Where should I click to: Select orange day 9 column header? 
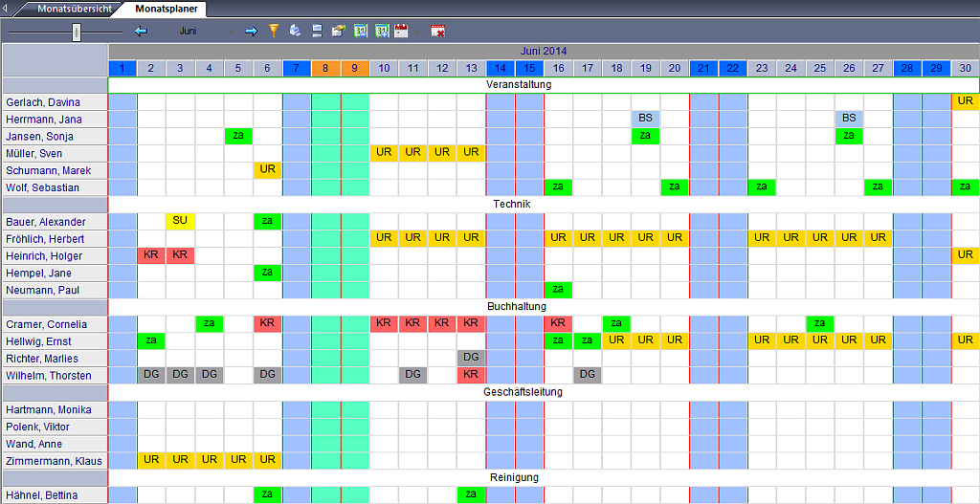pos(355,68)
